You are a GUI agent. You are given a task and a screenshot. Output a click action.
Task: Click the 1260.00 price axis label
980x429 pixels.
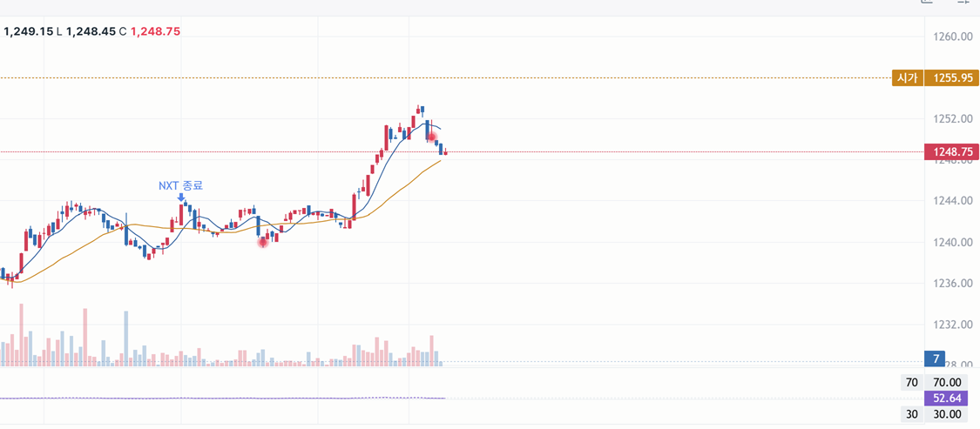953,37
